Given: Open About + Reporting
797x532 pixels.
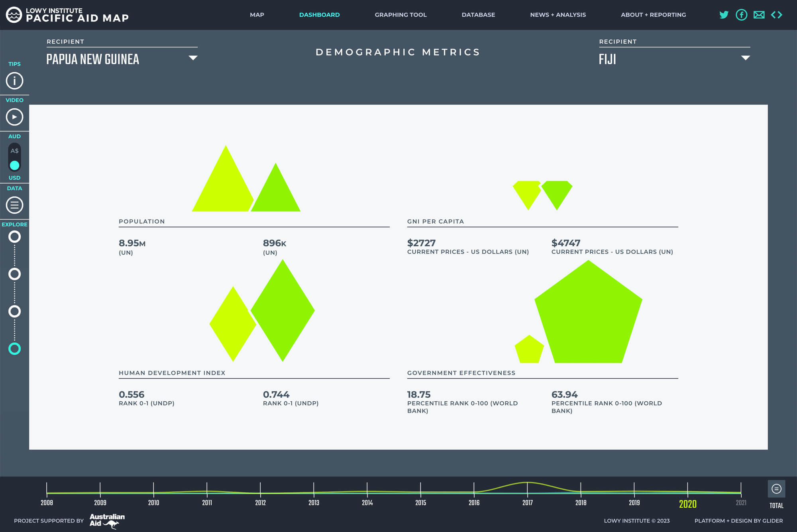Looking at the screenshot, I should click(x=654, y=15).
